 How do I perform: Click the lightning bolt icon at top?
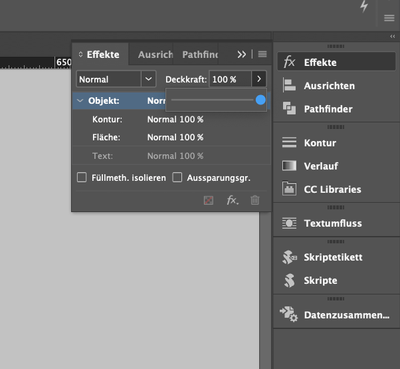[364, 6]
